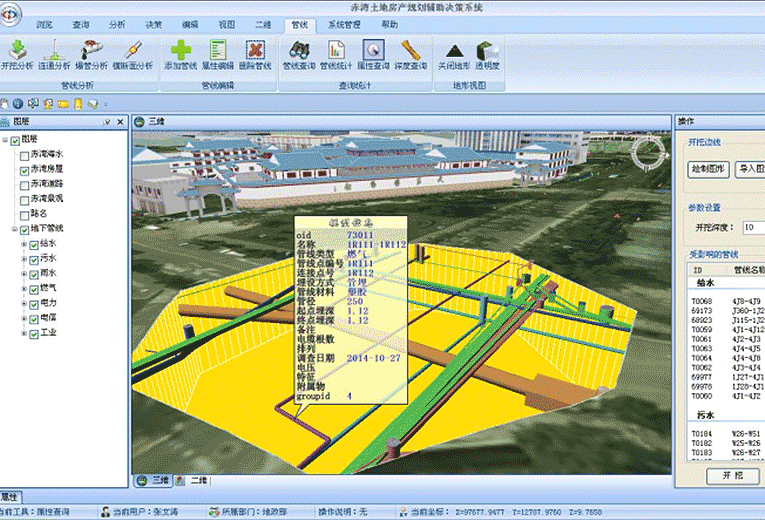The width and height of the screenshot is (765, 520).
Task: Open the 管线统计 statistics icon
Action: [337, 52]
